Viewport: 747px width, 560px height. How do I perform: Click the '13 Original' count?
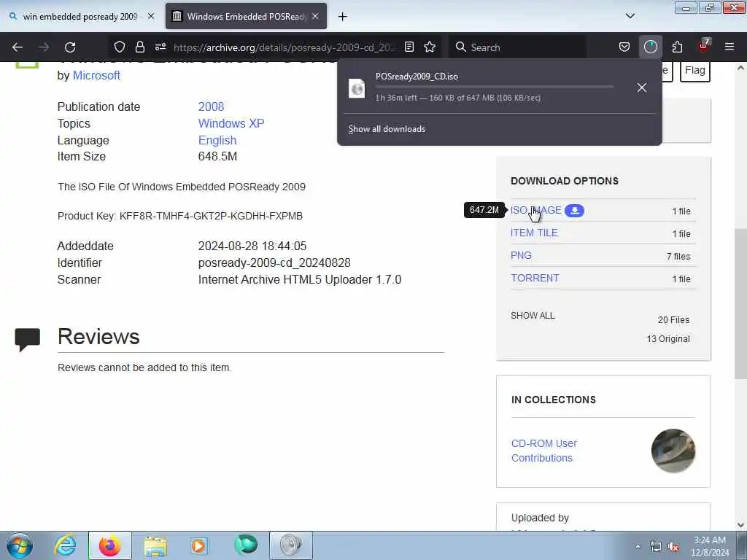668,339
